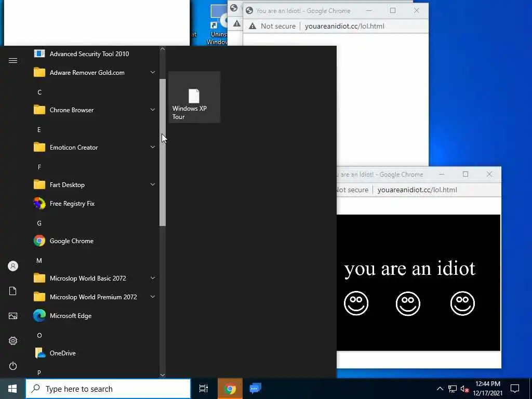The width and height of the screenshot is (532, 399).
Task: Jump to letter G section header
Action: tap(39, 223)
